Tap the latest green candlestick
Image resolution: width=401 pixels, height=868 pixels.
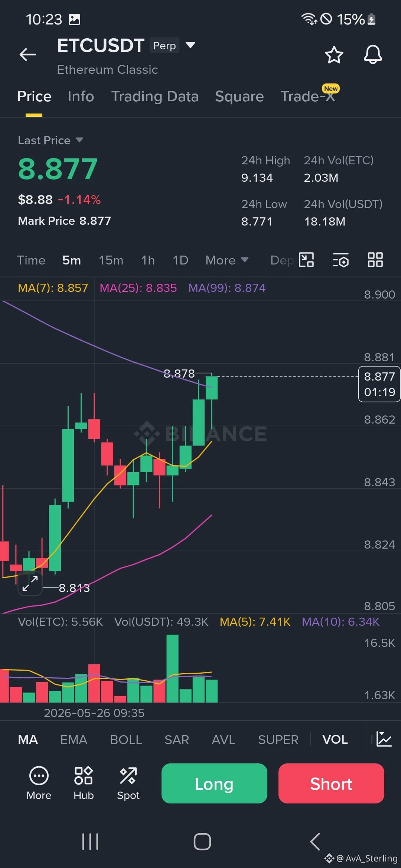coord(212,388)
